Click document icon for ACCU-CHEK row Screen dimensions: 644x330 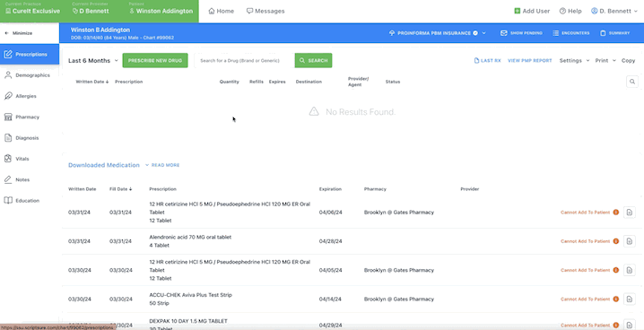click(x=630, y=300)
